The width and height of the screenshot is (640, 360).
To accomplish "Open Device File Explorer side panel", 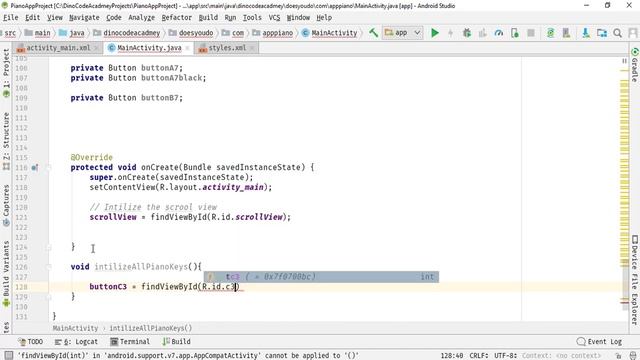I will tap(635, 280).
